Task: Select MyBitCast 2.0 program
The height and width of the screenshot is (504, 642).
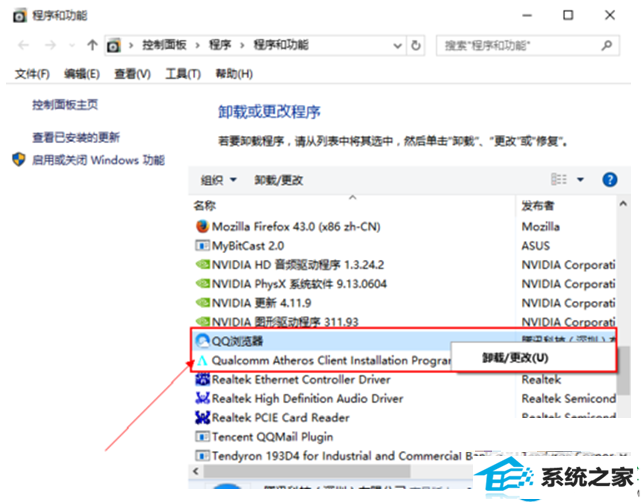Action: (x=248, y=246)
